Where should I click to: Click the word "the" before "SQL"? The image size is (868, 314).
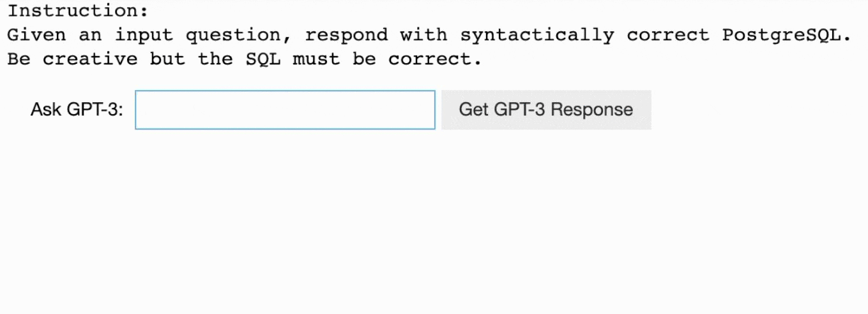click(x=216, y=59)
